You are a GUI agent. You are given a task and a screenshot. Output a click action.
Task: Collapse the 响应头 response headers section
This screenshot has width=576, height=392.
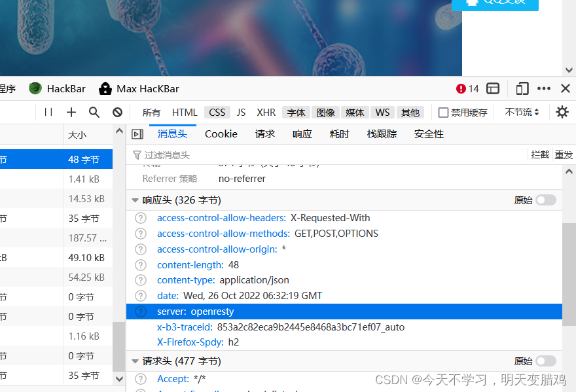[x=135, y=200]
